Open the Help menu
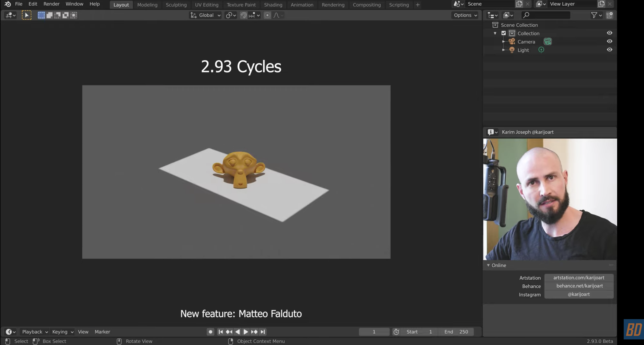 click(x=95, y=4)
